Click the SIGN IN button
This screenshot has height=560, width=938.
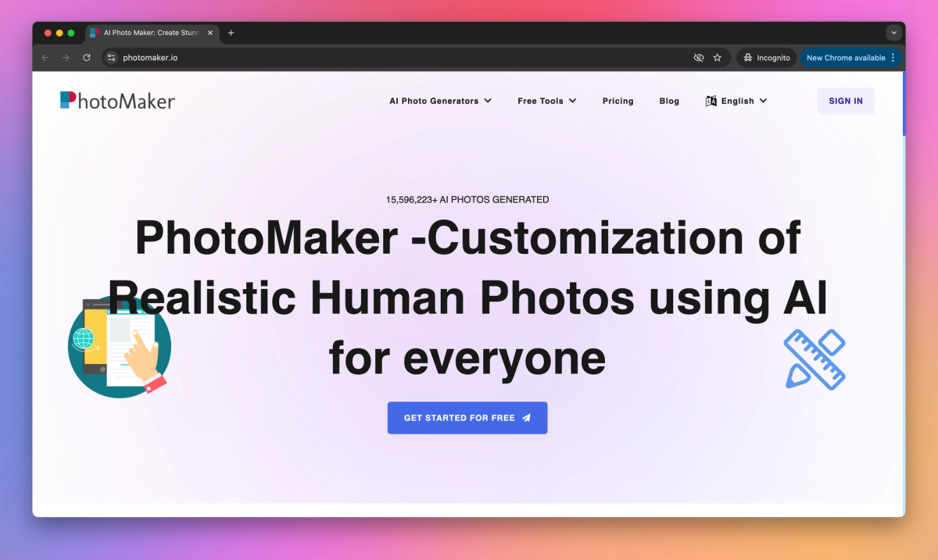[846, 101]
